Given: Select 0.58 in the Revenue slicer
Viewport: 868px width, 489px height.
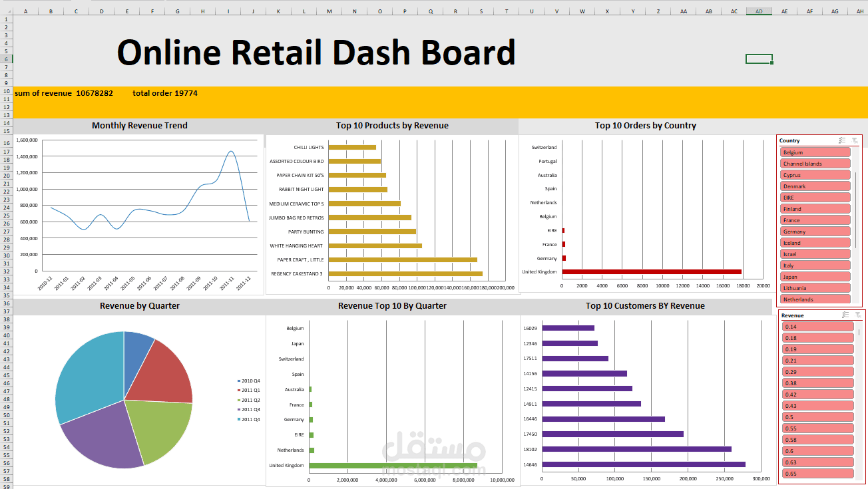Looking at the screenshot, I should (818, 440).
